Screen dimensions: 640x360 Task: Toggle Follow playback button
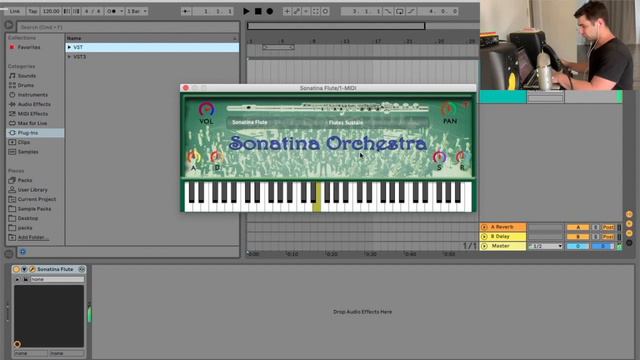point(186,11)
